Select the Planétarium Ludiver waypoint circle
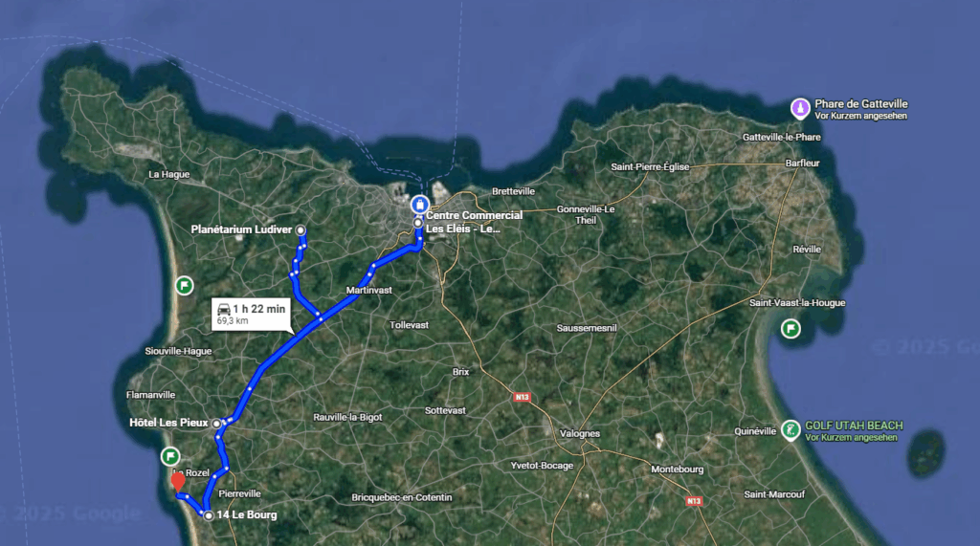980x546 pixels. pos(301,229)
